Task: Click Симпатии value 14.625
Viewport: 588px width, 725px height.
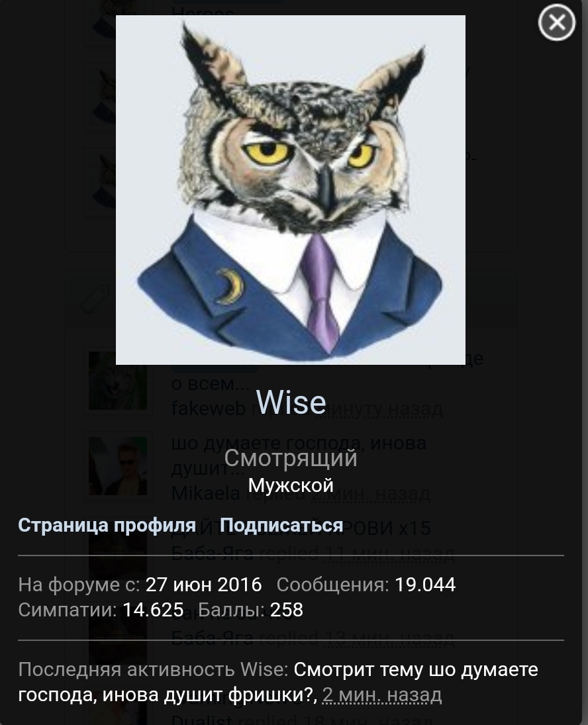Action: point(153,610)
